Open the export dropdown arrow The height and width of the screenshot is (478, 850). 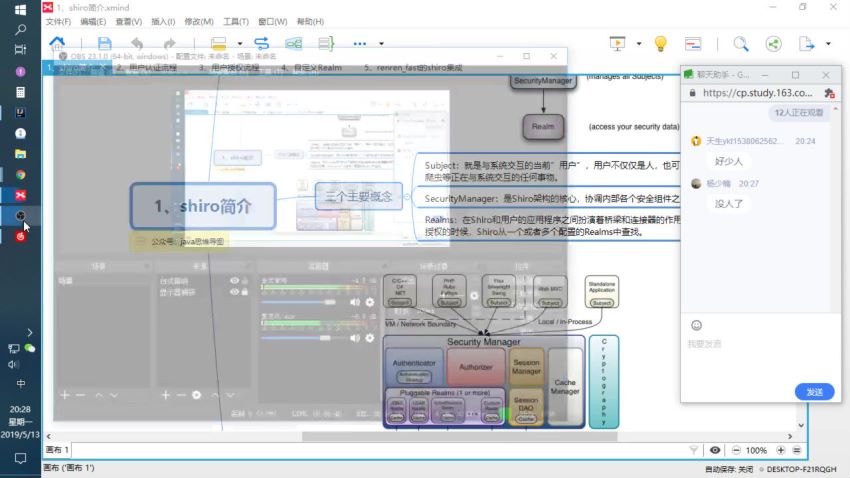828,44
